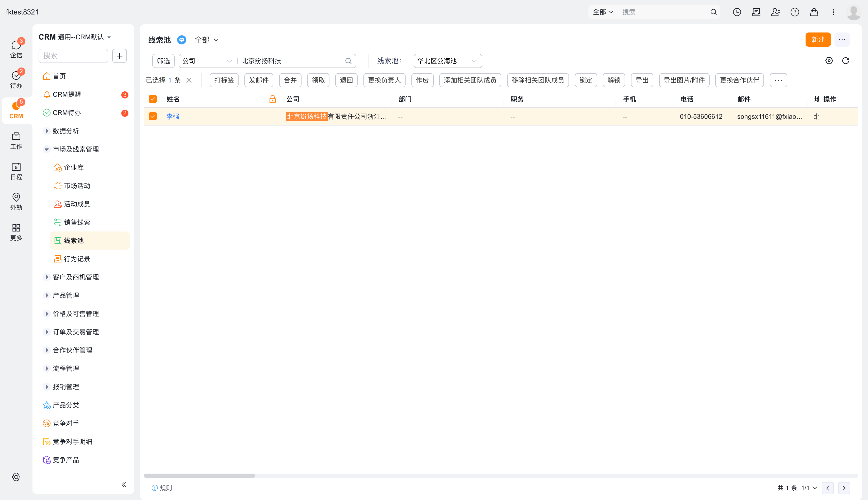Collapse the CRM sidebar with double-chevron
This screenshot has width=868, height=500.
[124, 485]
